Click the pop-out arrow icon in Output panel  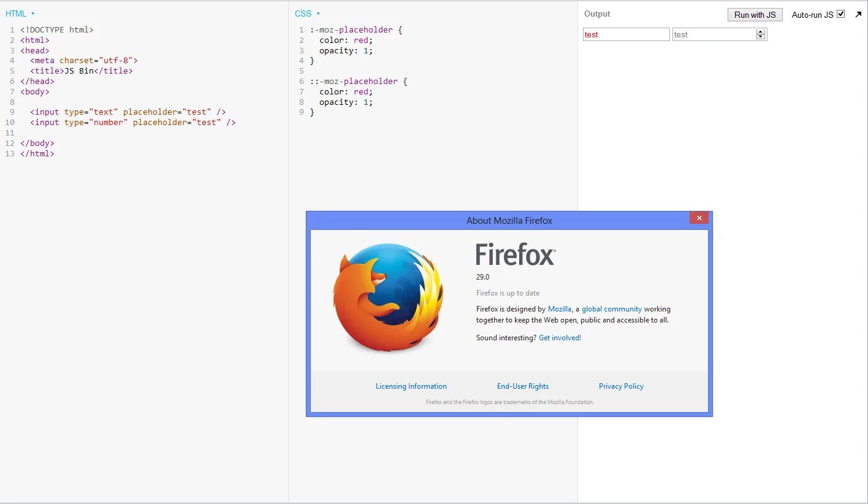(858, 14)
